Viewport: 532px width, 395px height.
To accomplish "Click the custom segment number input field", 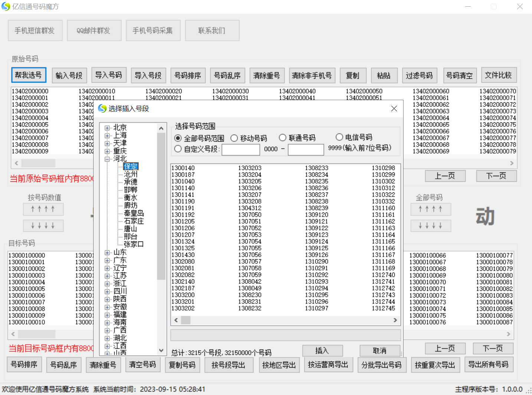I will (241, 149).
